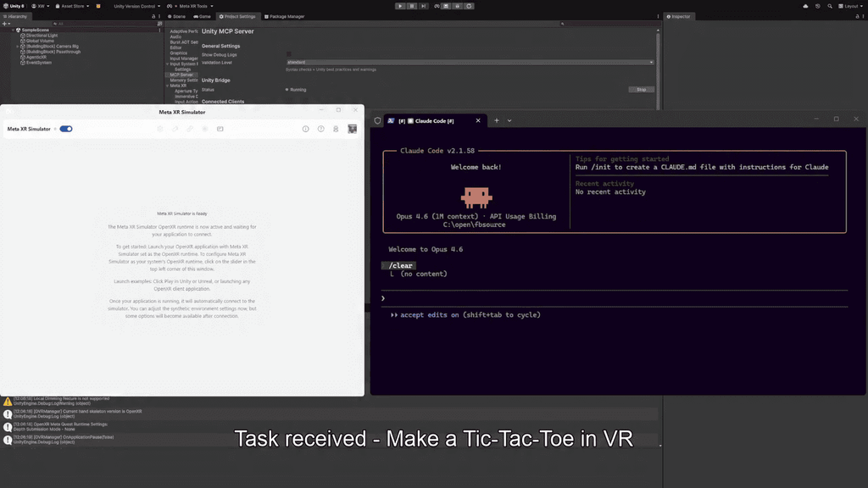This screenshot has height=488, width=868.
Task: Click the Claude Code prompt input line
Action: point(615,298)
